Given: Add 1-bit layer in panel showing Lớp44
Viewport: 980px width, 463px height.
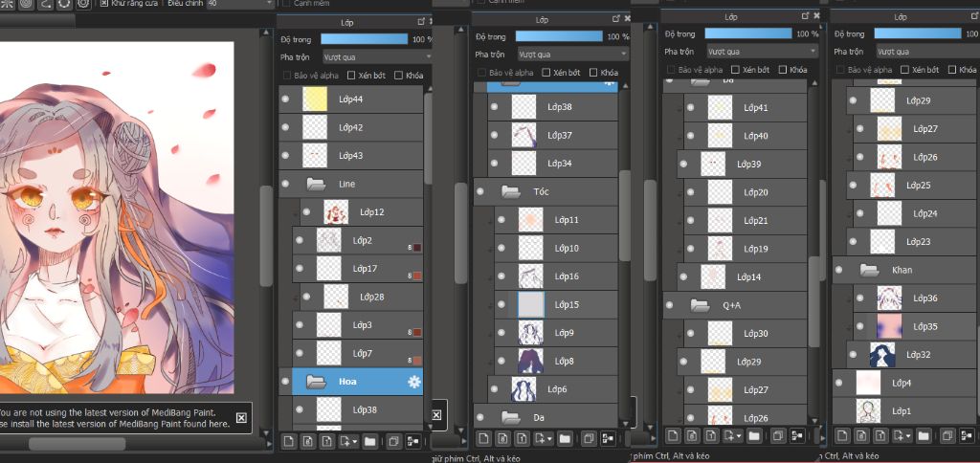Looking at the screenshot, I should (327, 441).
